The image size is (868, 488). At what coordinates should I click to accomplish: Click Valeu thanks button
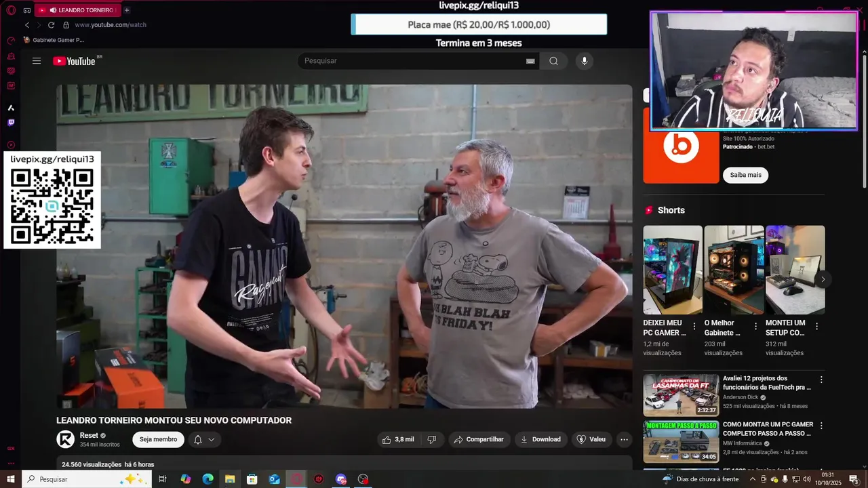591,439
